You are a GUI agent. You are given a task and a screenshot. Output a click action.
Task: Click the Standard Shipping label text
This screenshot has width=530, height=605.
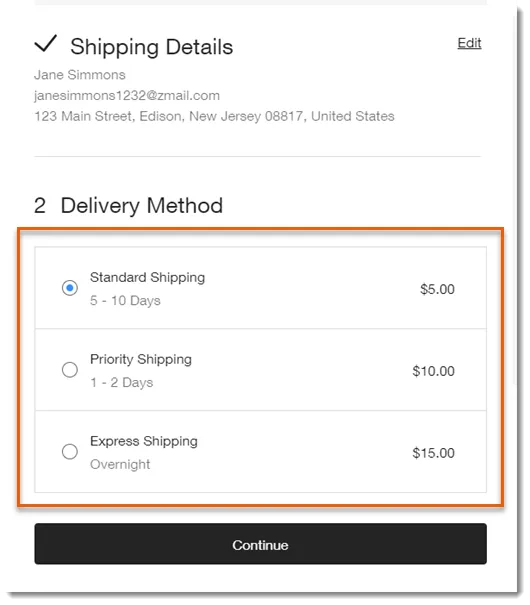147,278
